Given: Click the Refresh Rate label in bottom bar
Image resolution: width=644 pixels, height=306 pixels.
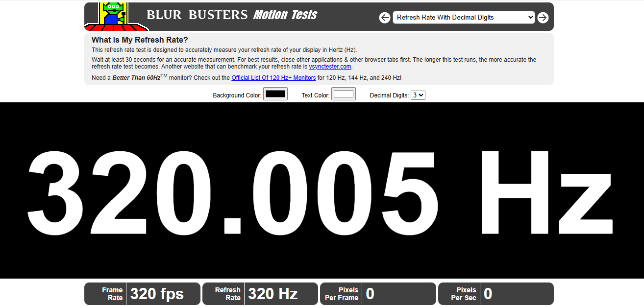Looking at the screenshot, I should coord(227,294).
